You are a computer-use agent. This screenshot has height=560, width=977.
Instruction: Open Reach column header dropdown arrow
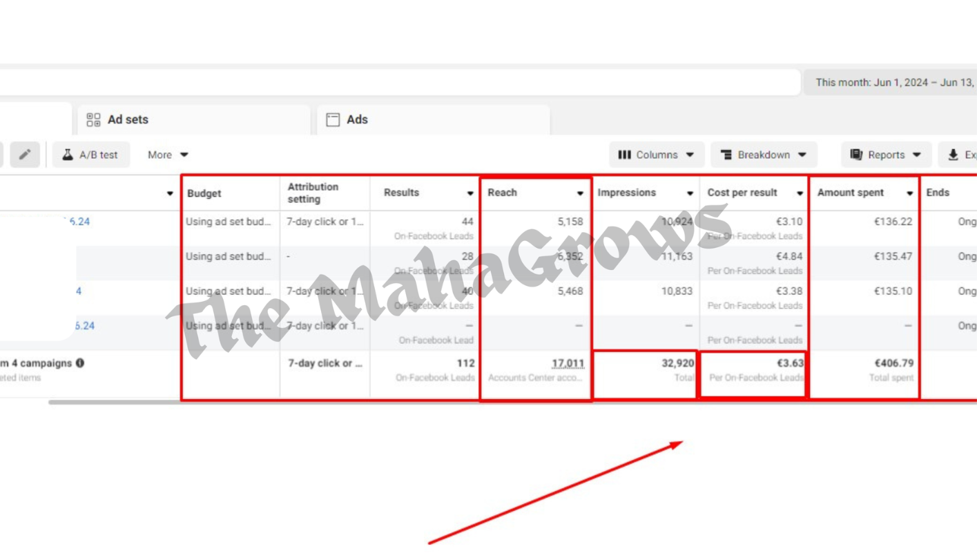click(x=580, y=193)
